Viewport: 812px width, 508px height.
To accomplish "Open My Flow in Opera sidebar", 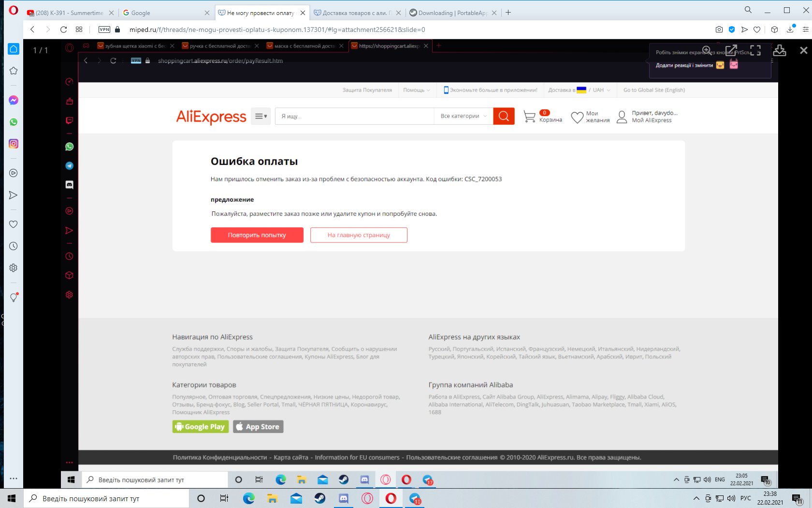I will (14, 195).
